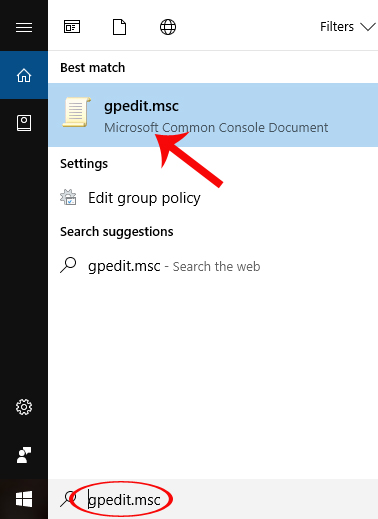
Task: Search the web for gpedit.msc
Action: pyautogui.click(x=213, y=266)
